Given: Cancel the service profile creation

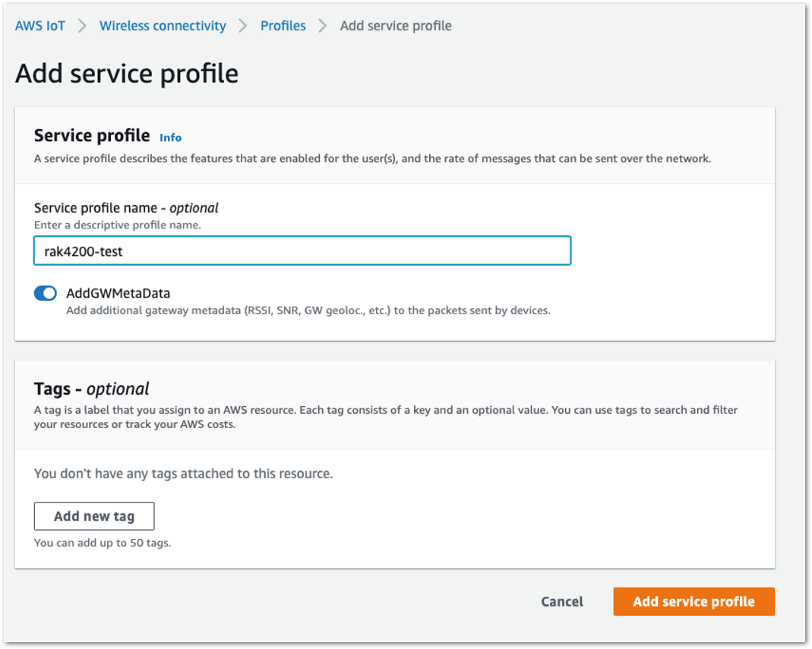Looking at the screenshot, I should click(x=562, y=601).
